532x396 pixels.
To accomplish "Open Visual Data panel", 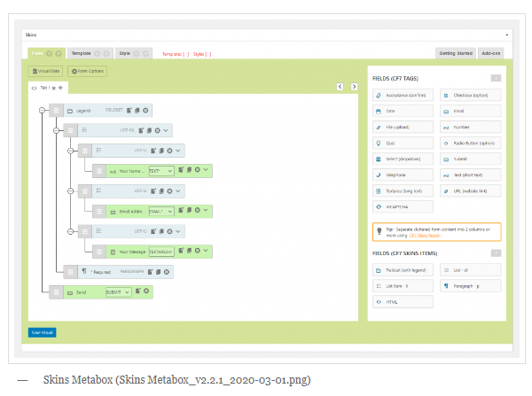I will [x=47, y=71].
